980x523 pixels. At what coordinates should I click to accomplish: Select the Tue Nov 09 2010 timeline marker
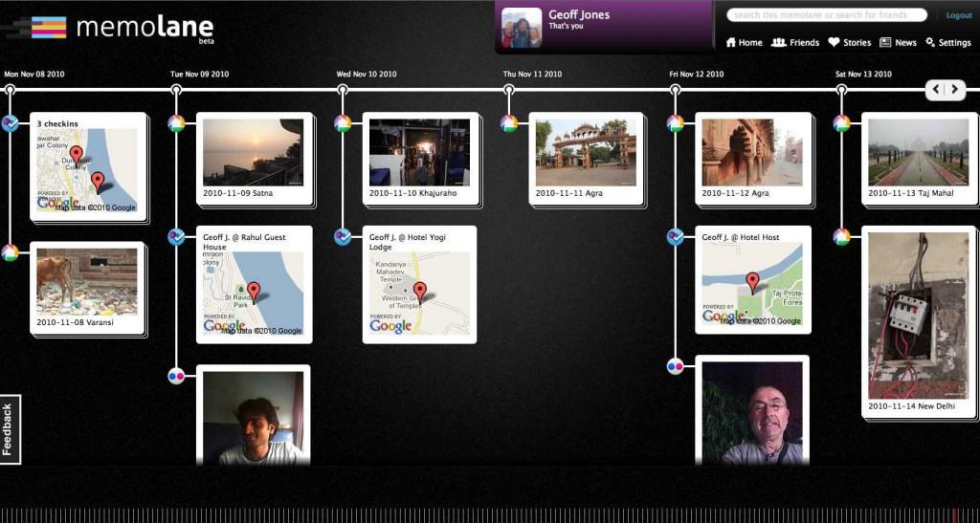tap(176, 90)
